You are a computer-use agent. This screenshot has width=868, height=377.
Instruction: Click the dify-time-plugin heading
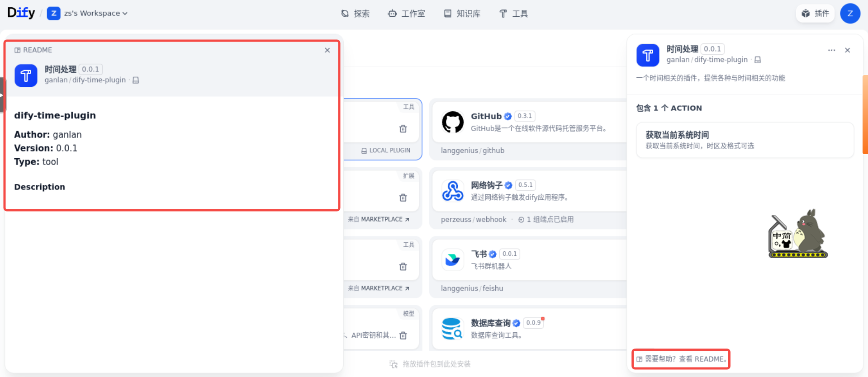[55, 115]
